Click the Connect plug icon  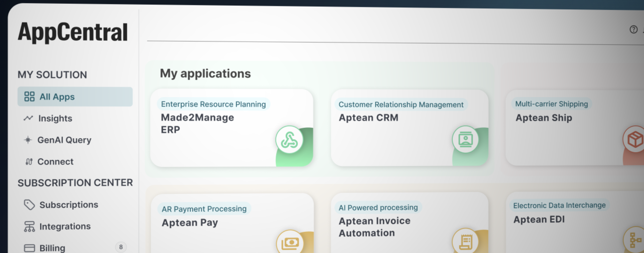pos(29,162)
